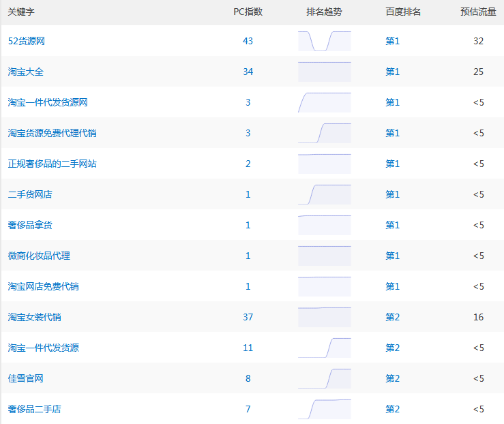View ranking trend chart for 二手货网店

point(325,194)
